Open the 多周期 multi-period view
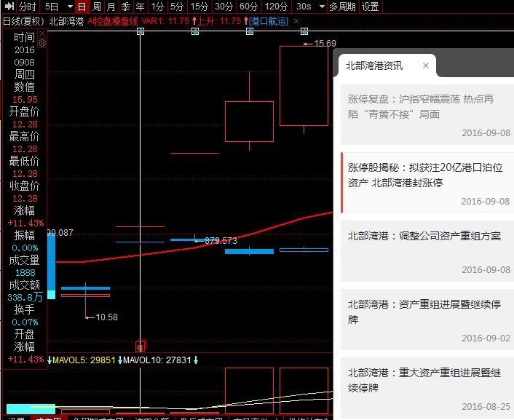This screenshot has height=420, width=514. 343,7
